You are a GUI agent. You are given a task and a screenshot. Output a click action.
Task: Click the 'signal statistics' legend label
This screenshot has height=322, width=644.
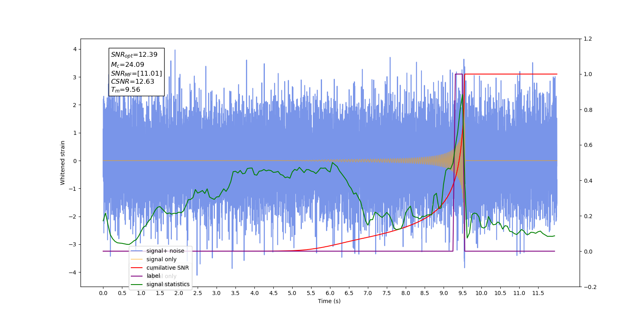click(x=168, y=284)
